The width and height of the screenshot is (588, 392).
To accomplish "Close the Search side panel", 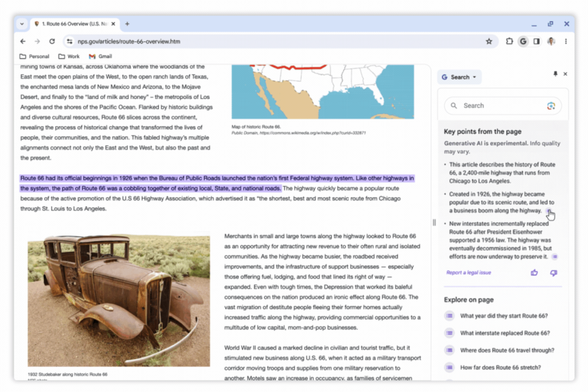I will pos(565,74).
